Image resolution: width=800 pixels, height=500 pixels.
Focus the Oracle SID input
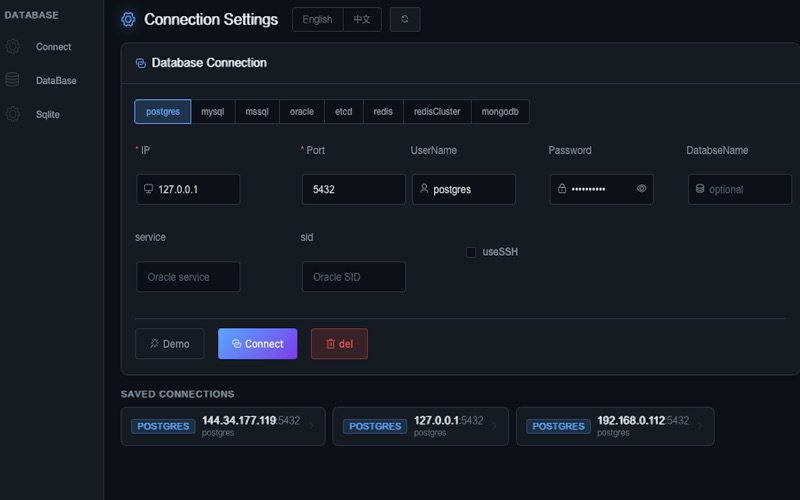tap(354, 277)
